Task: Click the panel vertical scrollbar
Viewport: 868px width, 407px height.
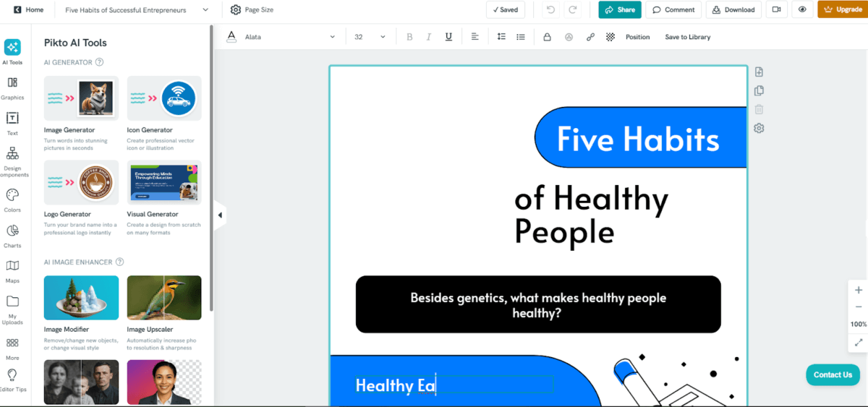Action: tap(211, 168)
